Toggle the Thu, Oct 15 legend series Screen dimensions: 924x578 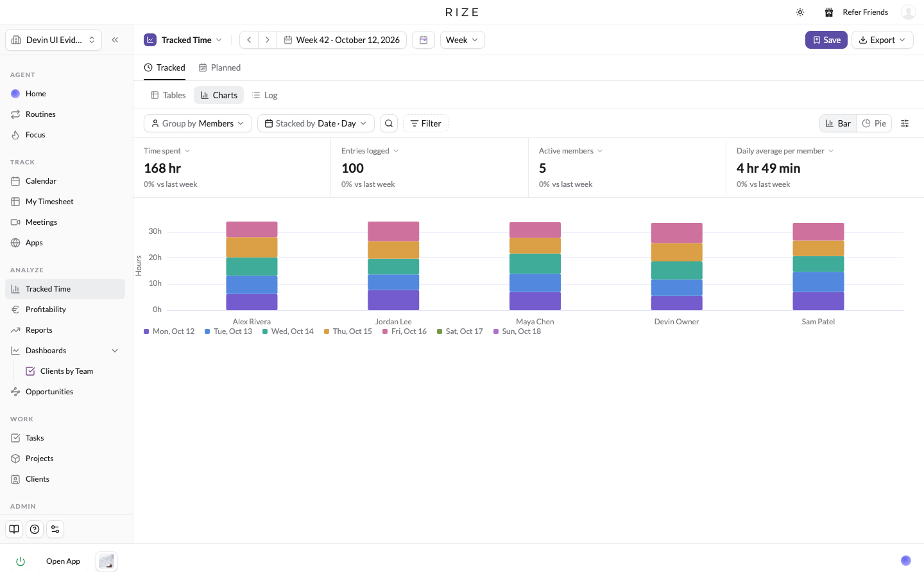(348, 331)
